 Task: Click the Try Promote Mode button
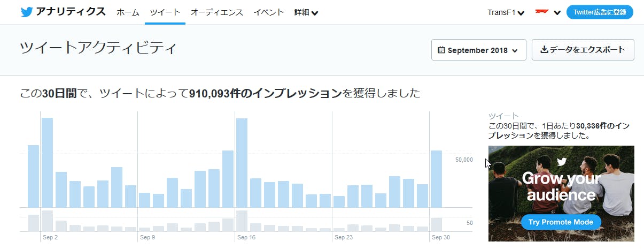[x=561, y=222]
